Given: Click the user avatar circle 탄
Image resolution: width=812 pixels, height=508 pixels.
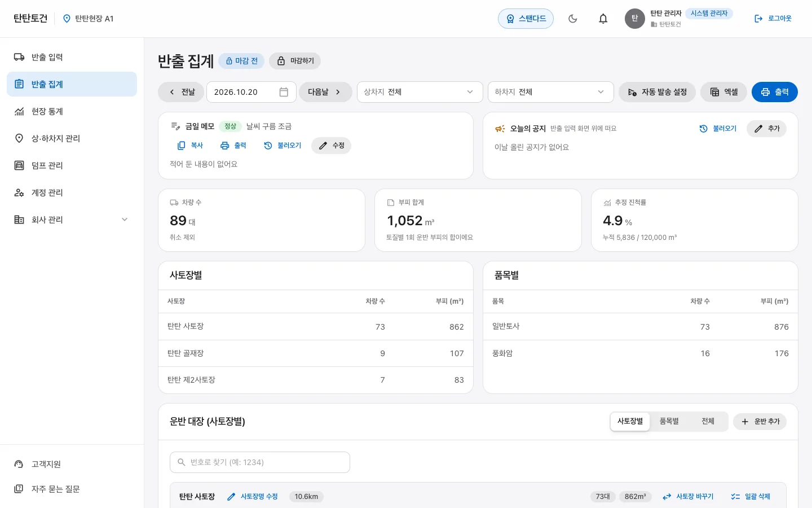Looking at the screenshot, I should tap(635, 19).
